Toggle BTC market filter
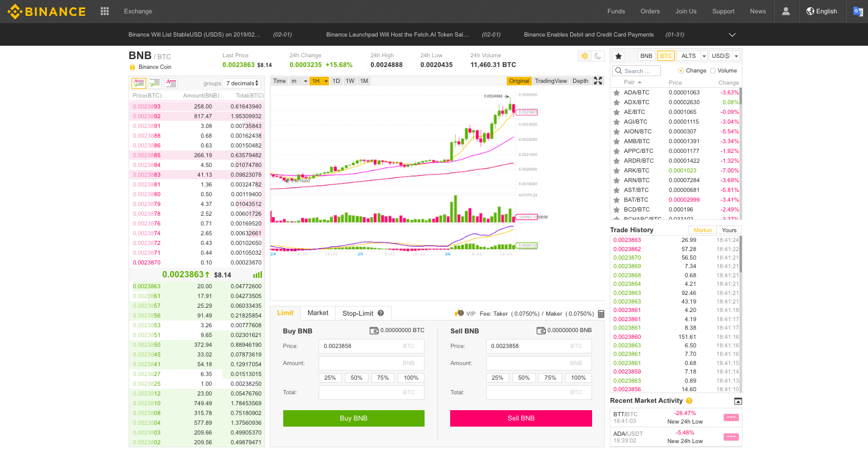Screen dimensions: 868x451 pyautogui.click(x=666, y=55)
